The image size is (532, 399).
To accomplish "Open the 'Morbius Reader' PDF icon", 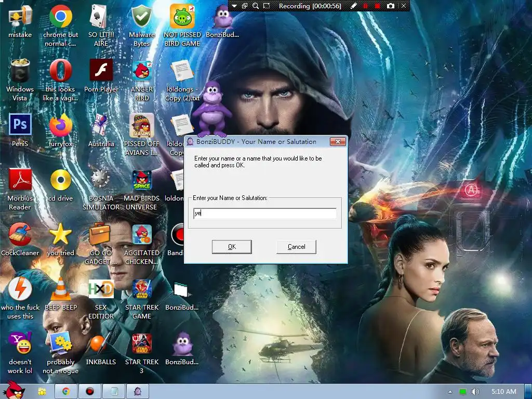I will pos(20,189).
